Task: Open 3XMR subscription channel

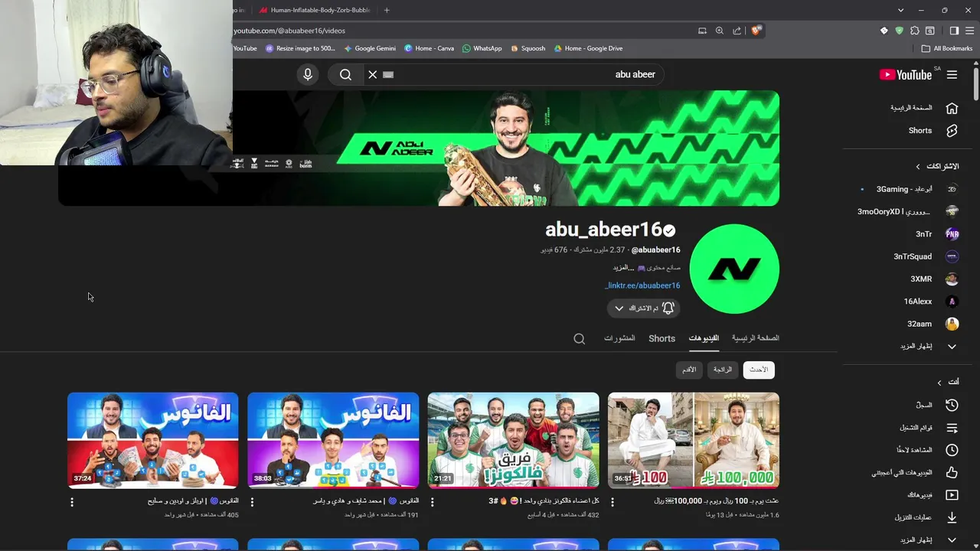Action: point(934,279)
